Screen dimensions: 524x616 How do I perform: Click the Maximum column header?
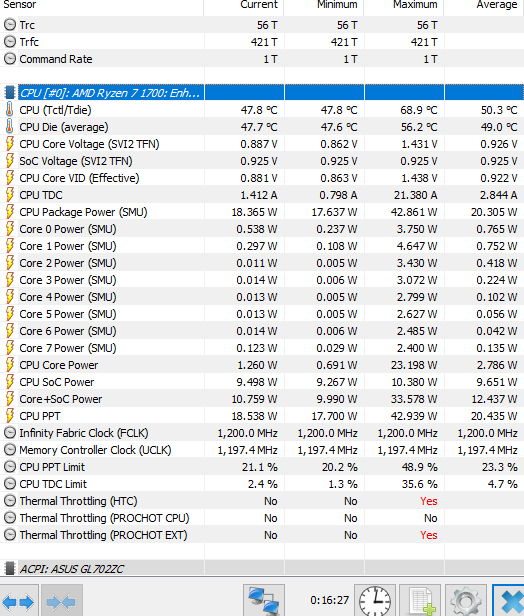click(x=415, y=5)
